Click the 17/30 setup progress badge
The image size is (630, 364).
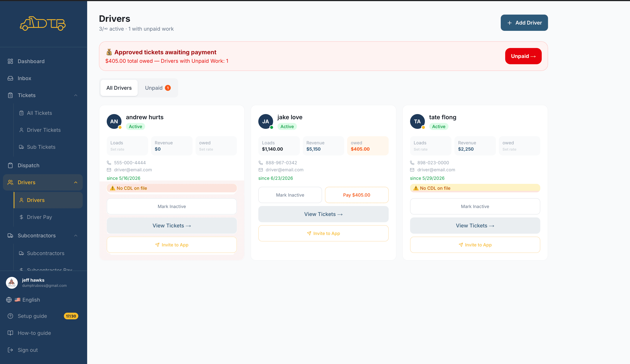tap(71, 316)
